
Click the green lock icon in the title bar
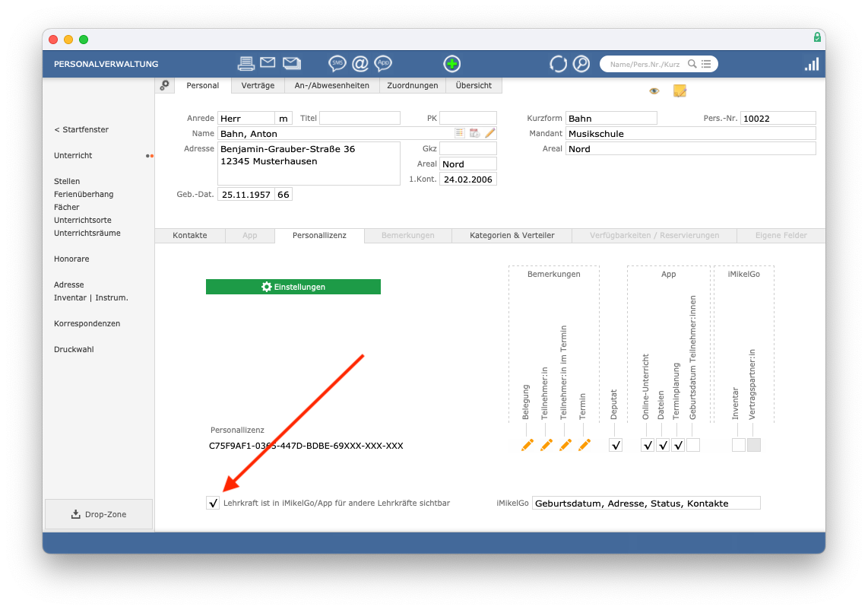(817, 37)
